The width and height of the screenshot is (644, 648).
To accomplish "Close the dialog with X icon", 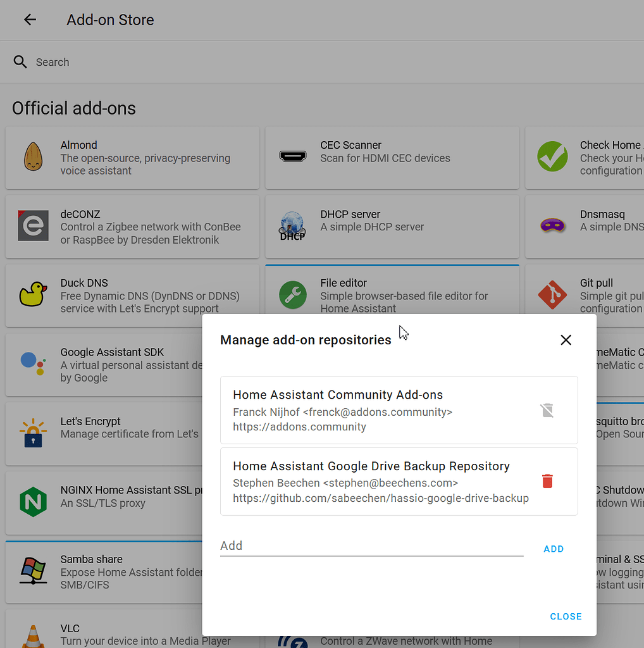I will 566,340.
